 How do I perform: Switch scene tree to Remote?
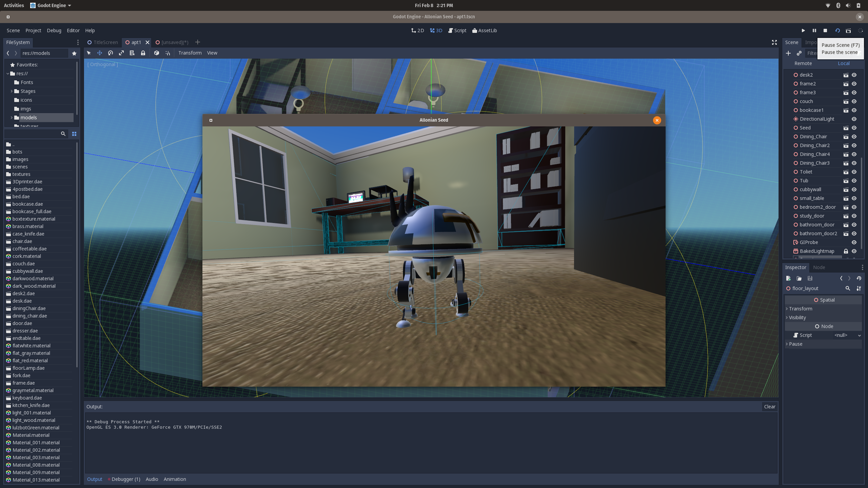tap(803, 63)
